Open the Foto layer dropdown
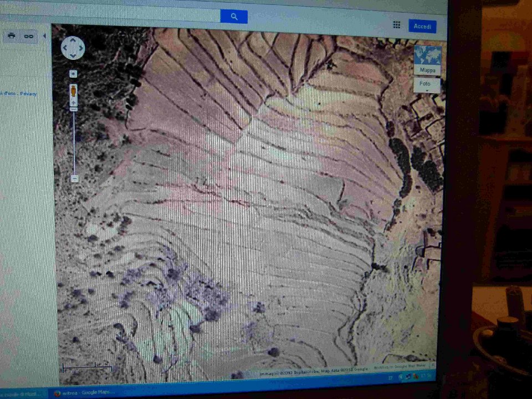532x399 pixels. 427,85
